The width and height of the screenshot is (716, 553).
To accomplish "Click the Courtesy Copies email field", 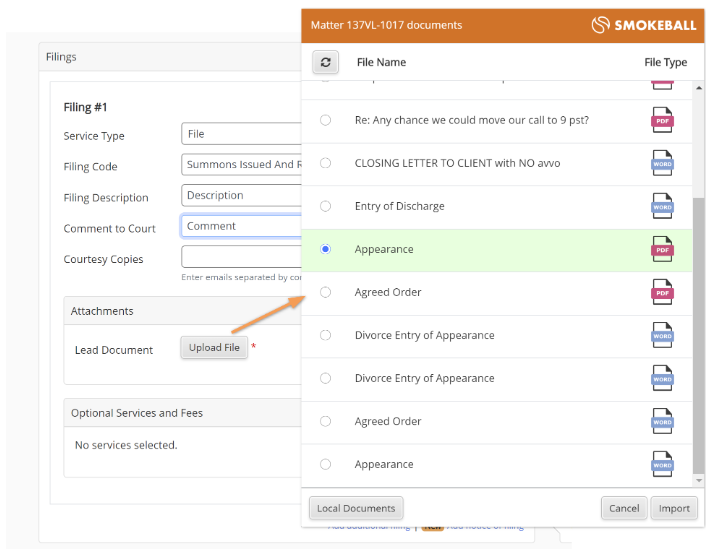I will click(242, 257).
